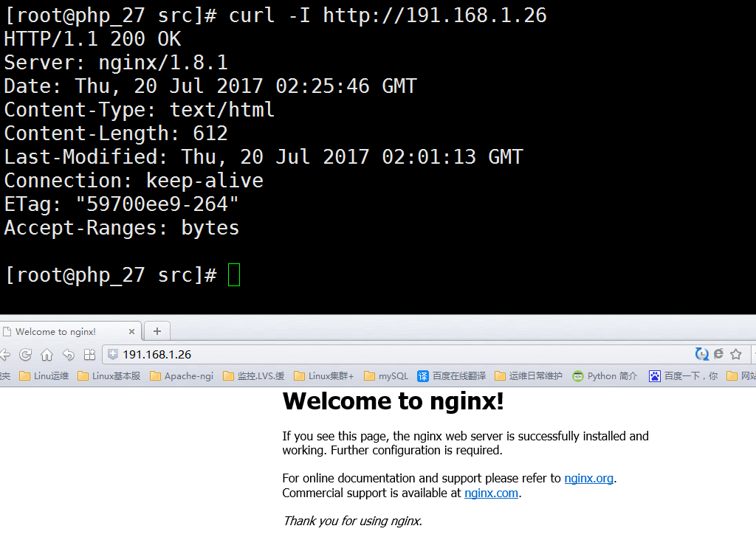
Task: Follow the nginx.org link
Action: point(588,478)
